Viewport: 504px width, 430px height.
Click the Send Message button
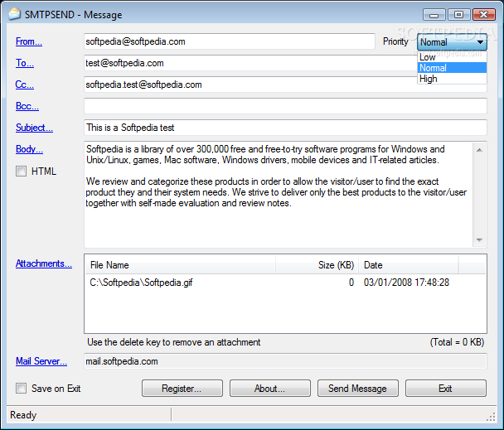click(x=357, y=389)
